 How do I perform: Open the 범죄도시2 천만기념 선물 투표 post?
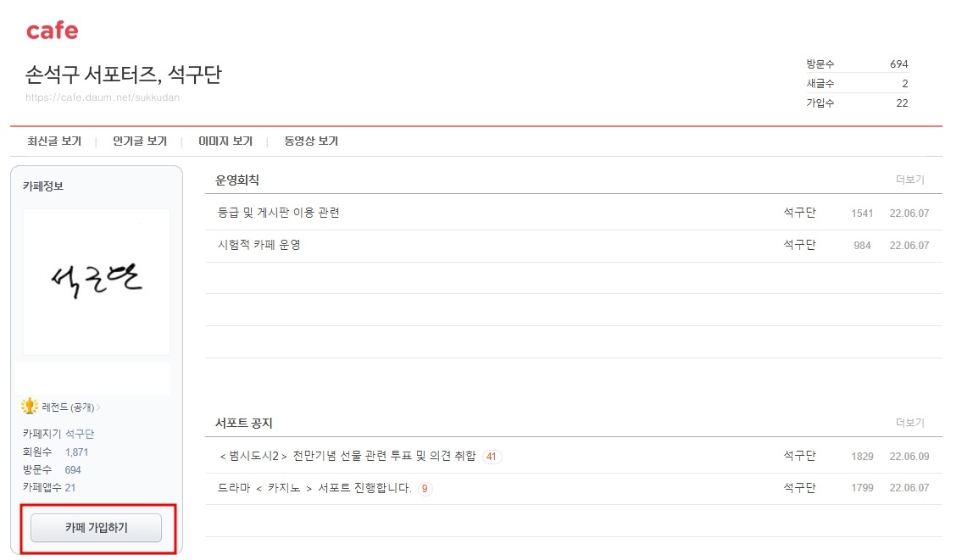(348, 456)
